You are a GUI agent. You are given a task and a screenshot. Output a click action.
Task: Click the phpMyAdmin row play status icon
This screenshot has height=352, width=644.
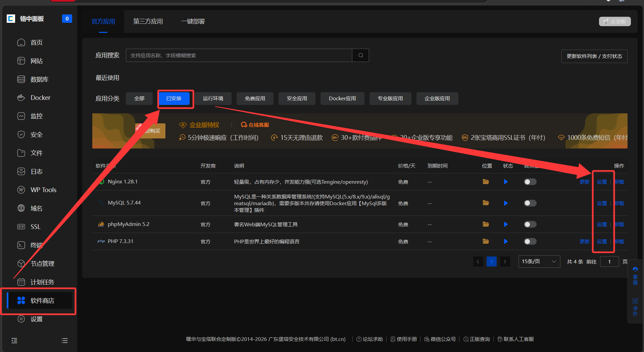coord(506,224)
